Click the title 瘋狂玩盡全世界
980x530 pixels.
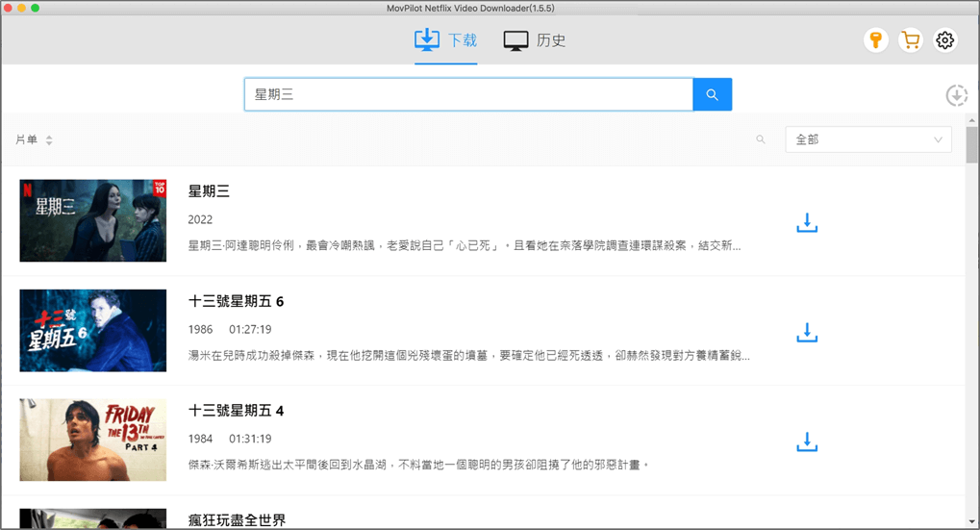[237, 520]
